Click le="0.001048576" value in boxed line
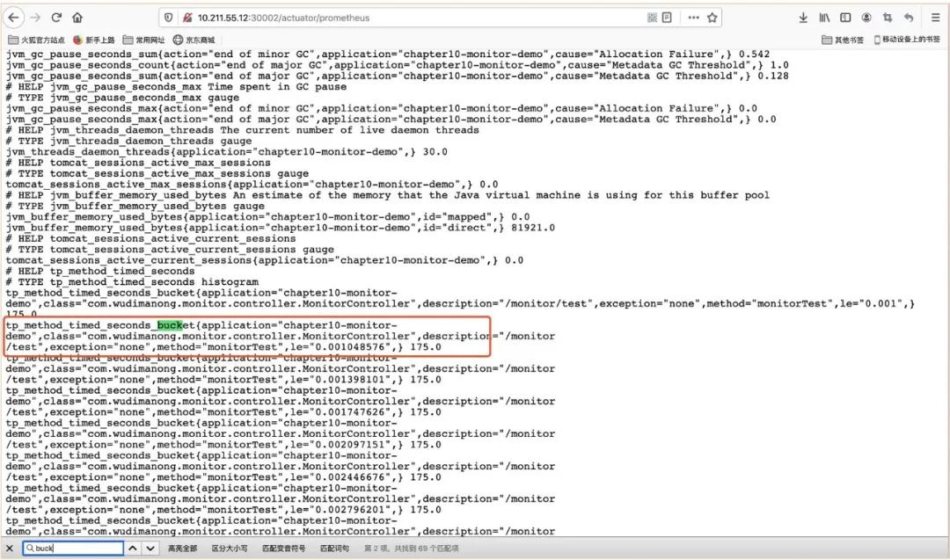The width and height of the screenshot is (950, 560). [341, 347]
